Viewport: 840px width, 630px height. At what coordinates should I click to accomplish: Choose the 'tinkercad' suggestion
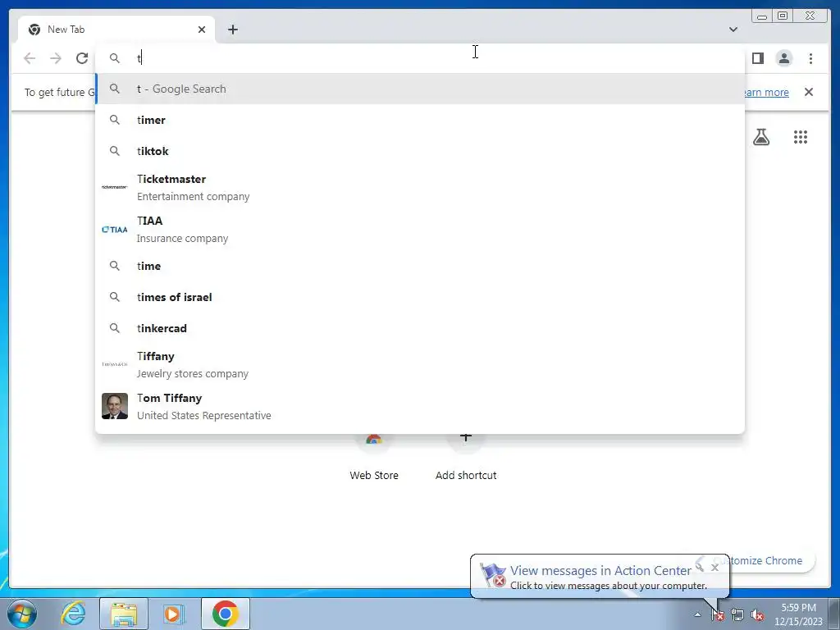(420, 328)
